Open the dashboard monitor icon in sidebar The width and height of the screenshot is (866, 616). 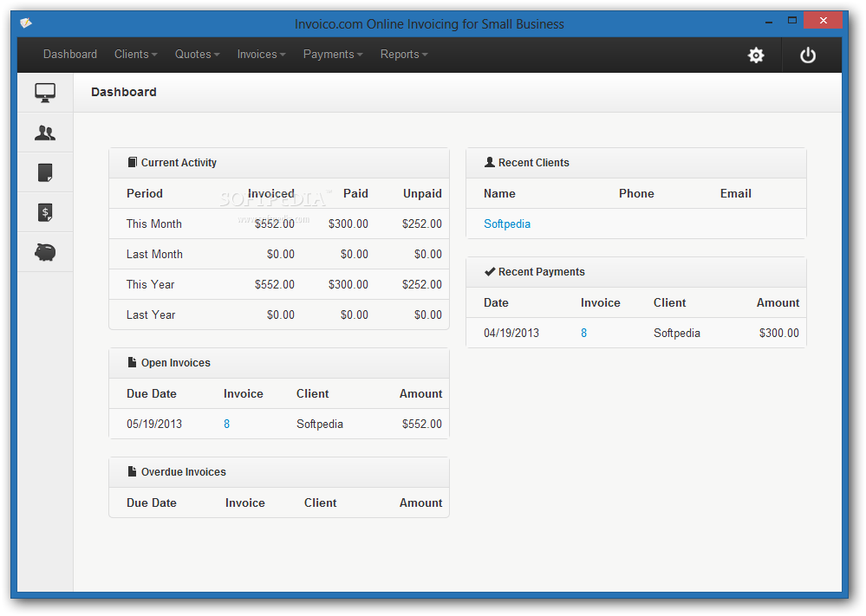pos(45,93)
